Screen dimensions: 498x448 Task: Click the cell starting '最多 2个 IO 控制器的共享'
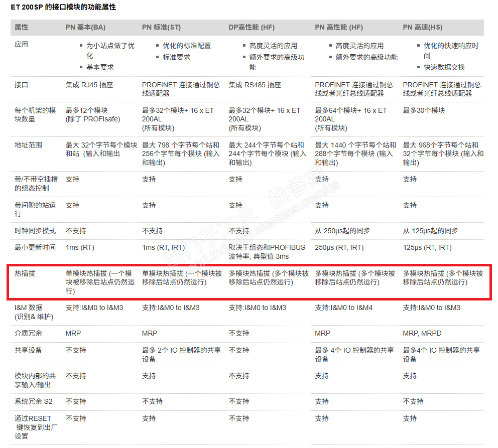(181, 355)
